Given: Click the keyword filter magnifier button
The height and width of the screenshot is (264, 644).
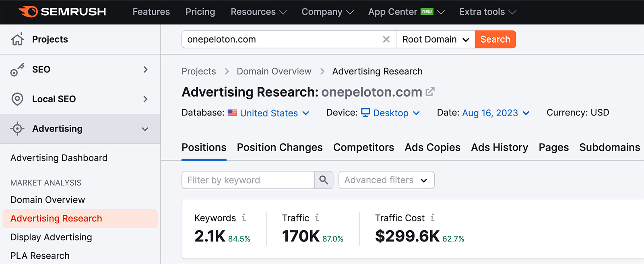Looking at the screenshot, I should coord(324,180).
